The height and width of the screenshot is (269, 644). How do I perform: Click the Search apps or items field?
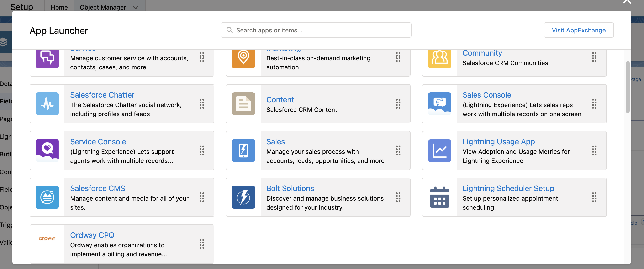coord(316,30)
